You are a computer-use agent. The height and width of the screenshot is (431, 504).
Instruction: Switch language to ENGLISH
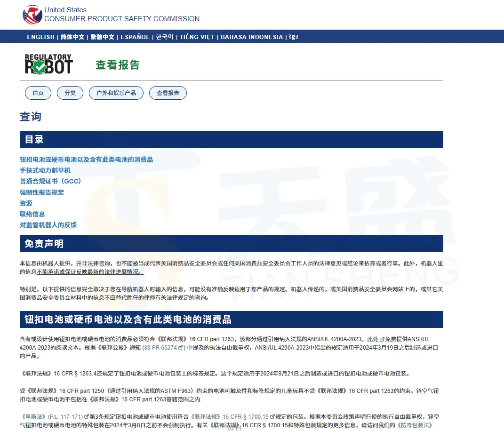[x=41, y=37]
